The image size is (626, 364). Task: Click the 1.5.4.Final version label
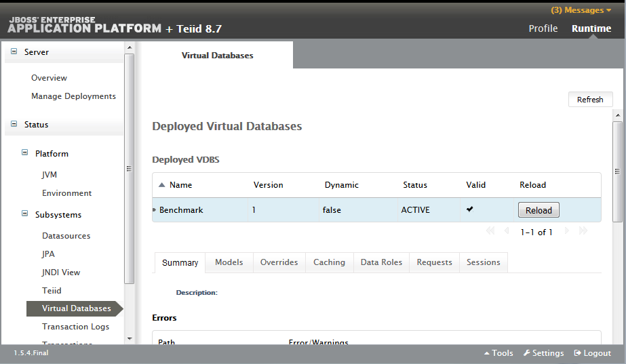point(31,353)
